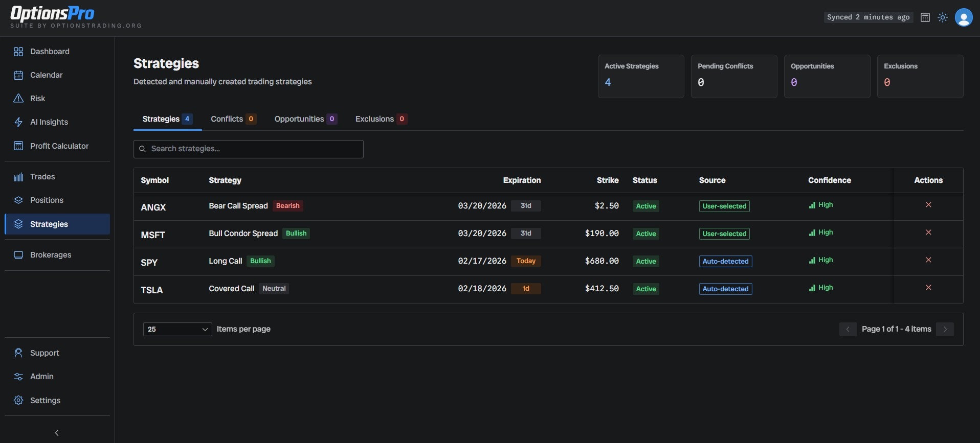Click the Covered Call strategy name
Image resolution: width=980 pixels, height=443 pixels.
click(232, 289)
